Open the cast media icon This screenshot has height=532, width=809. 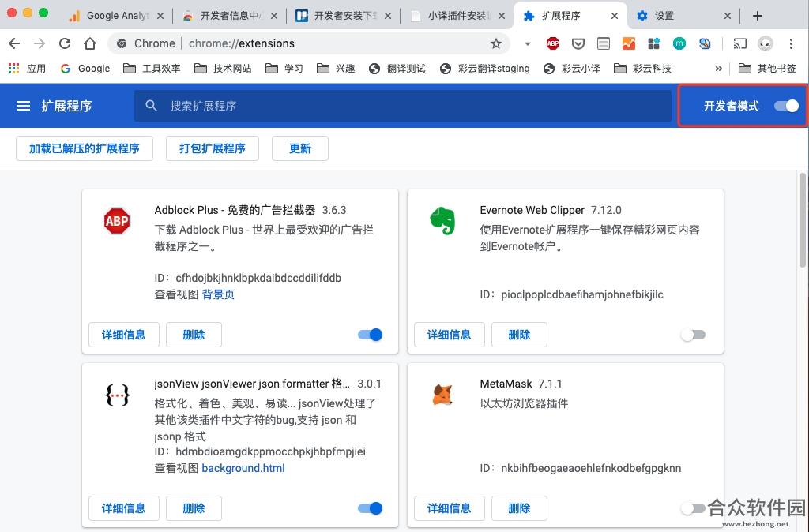coord(739,44)
